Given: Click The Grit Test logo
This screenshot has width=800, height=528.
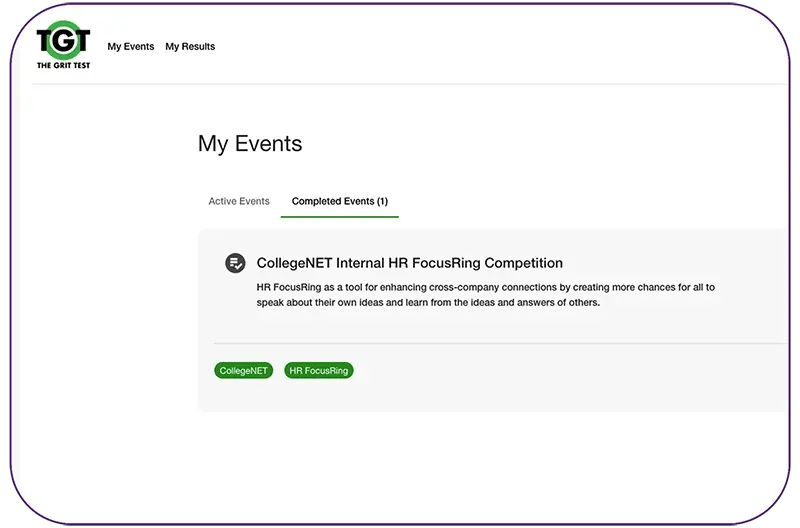Looking at the screenshot, I should [63, 45].
